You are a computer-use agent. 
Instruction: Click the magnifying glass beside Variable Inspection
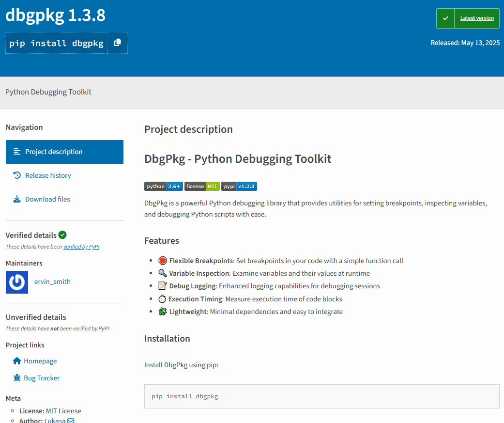tap(162, 273)
